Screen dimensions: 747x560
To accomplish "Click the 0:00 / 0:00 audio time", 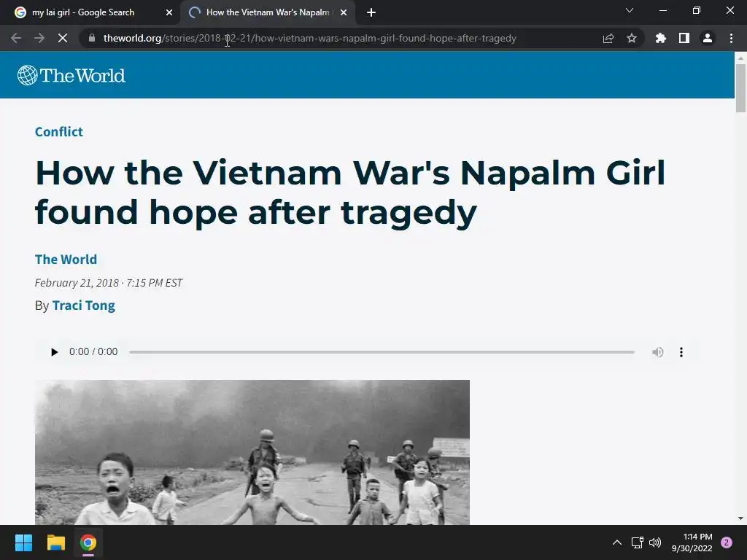I will click(93, 352).
